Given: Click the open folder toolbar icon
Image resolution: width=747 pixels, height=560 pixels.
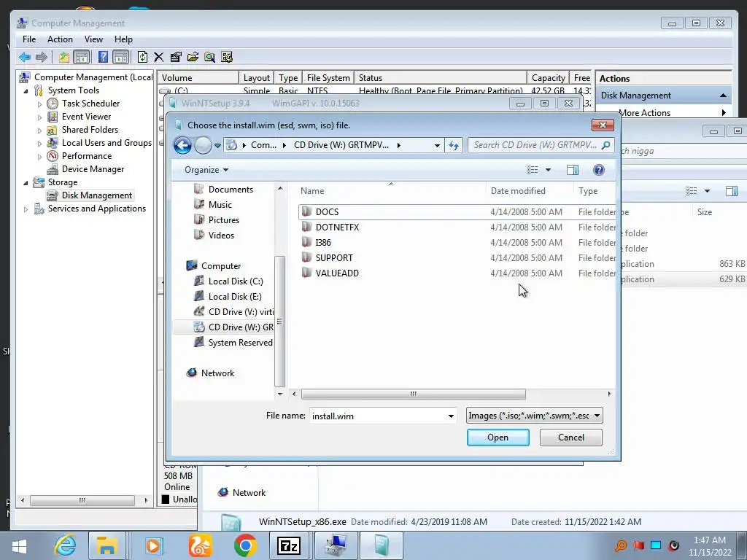Looking at the screenshot, I should tap(193, 57).
